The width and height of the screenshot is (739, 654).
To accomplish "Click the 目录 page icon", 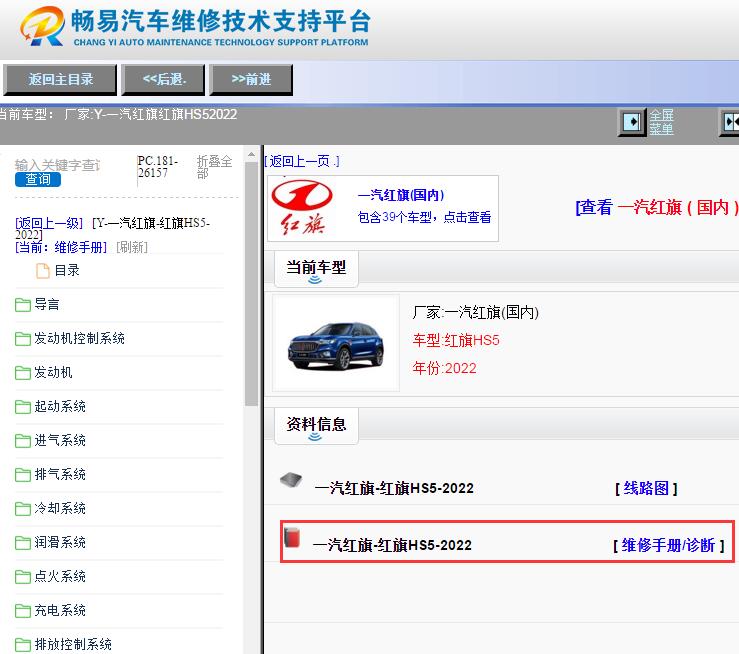I will point(43,271).
